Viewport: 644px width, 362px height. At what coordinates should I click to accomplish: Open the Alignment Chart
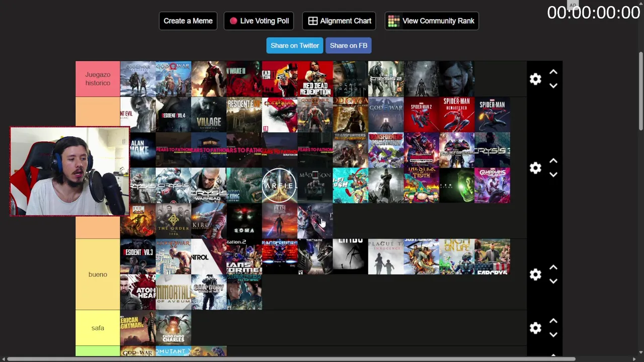click(339, 21)
